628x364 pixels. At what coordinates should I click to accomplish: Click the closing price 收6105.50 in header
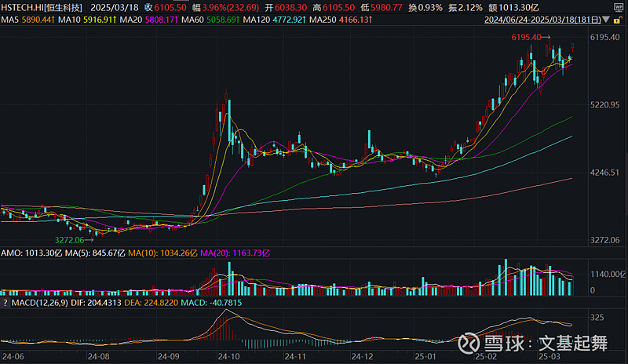pyautogui.click(x=166, y=8)
